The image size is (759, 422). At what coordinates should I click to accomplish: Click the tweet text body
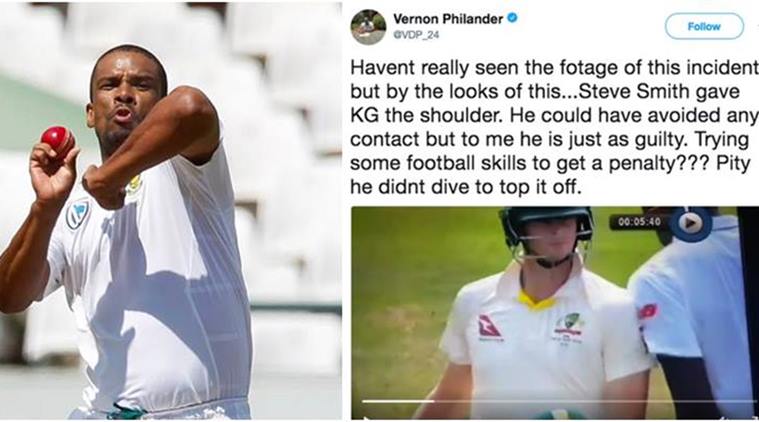[x=553, y=127]
